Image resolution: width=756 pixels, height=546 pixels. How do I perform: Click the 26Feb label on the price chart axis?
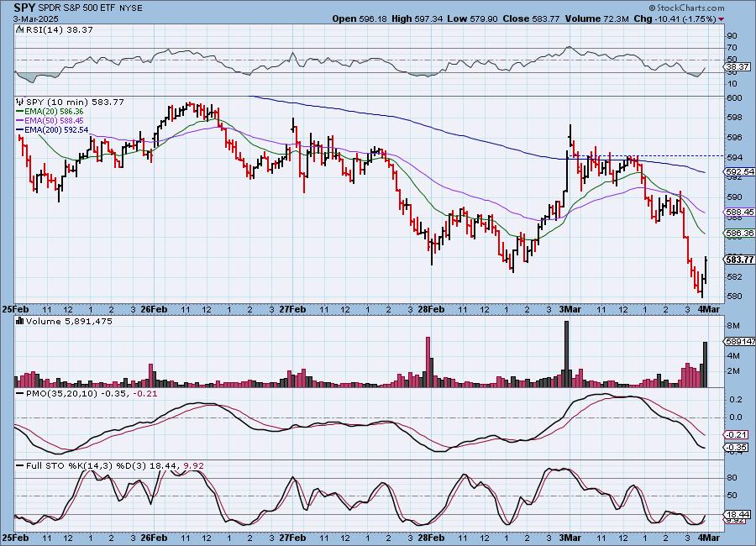154,309
